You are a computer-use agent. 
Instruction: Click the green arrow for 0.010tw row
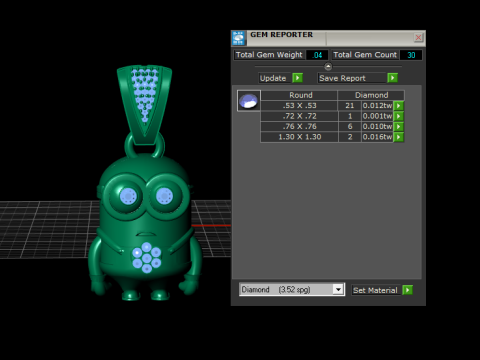point(399,127)
